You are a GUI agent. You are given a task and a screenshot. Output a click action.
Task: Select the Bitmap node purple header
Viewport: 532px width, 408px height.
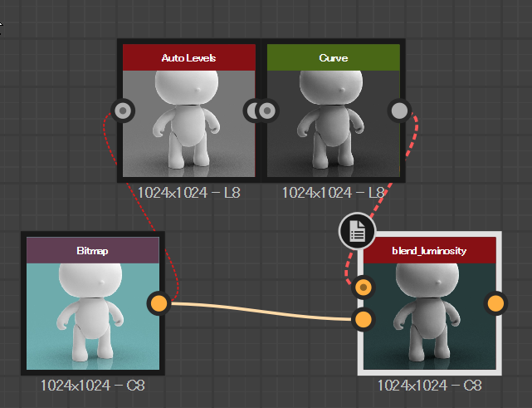[x=93, y=250]
